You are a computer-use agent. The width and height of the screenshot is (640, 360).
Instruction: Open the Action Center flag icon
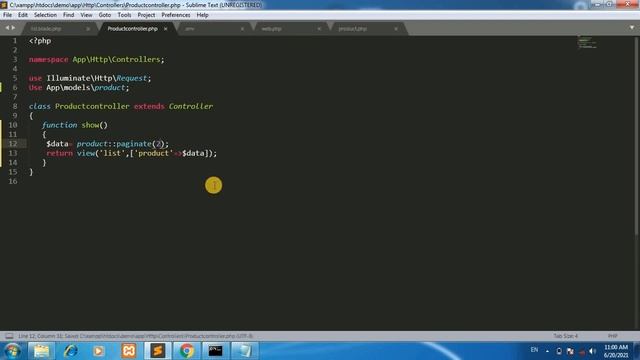pyautogui.click(x=570, y=351)
